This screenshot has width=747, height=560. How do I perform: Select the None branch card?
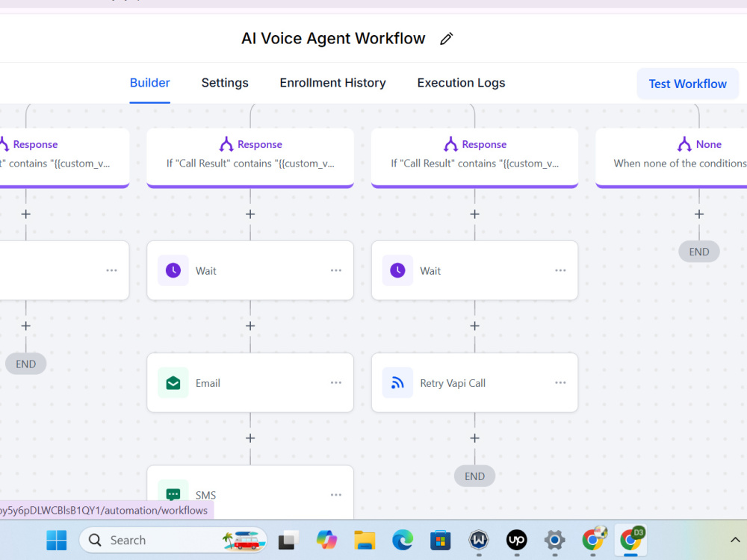tap(672, 158)
